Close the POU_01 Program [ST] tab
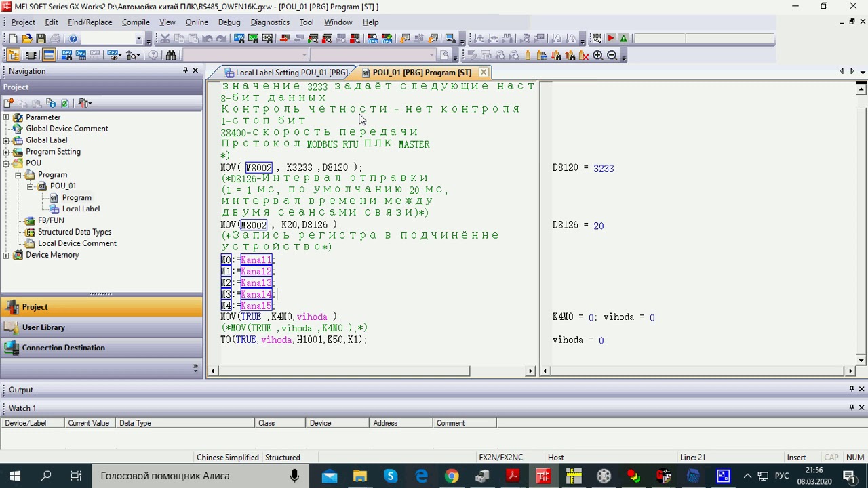 tap(484, 72)
